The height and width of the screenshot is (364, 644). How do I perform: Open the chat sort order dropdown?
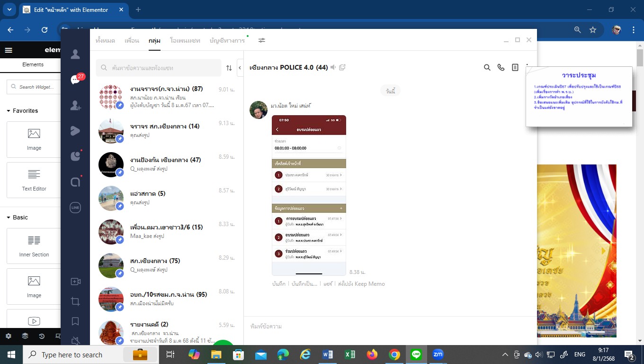229,68
